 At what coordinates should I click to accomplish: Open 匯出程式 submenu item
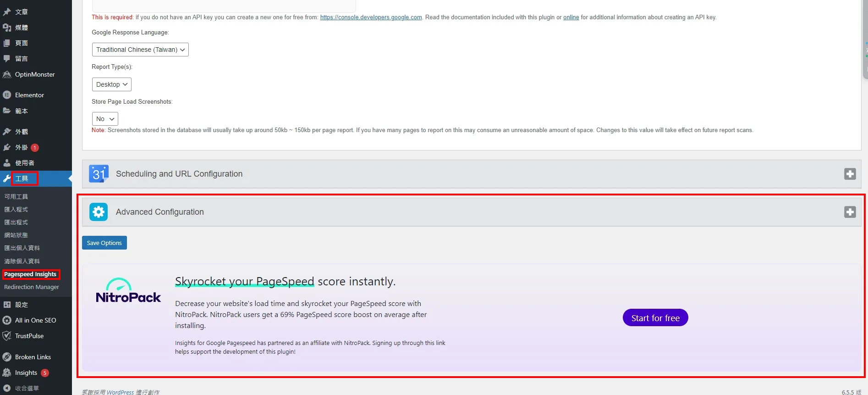click(16, 222)
